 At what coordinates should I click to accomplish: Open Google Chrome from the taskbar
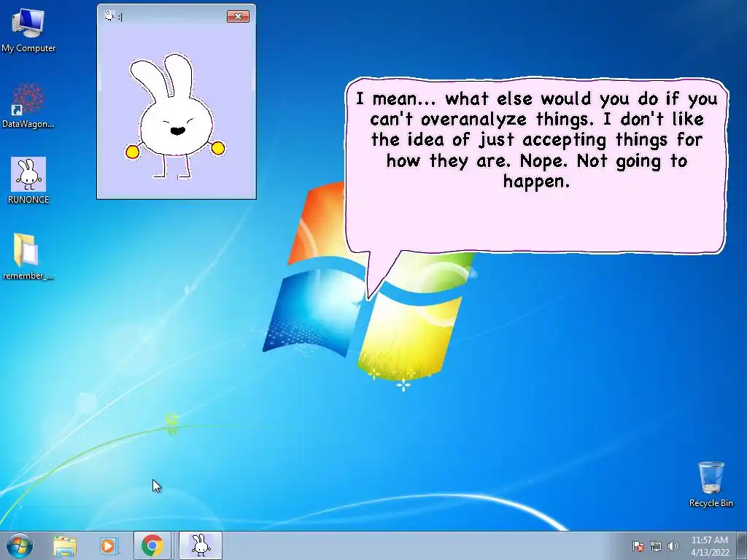[x=152, y=545]
